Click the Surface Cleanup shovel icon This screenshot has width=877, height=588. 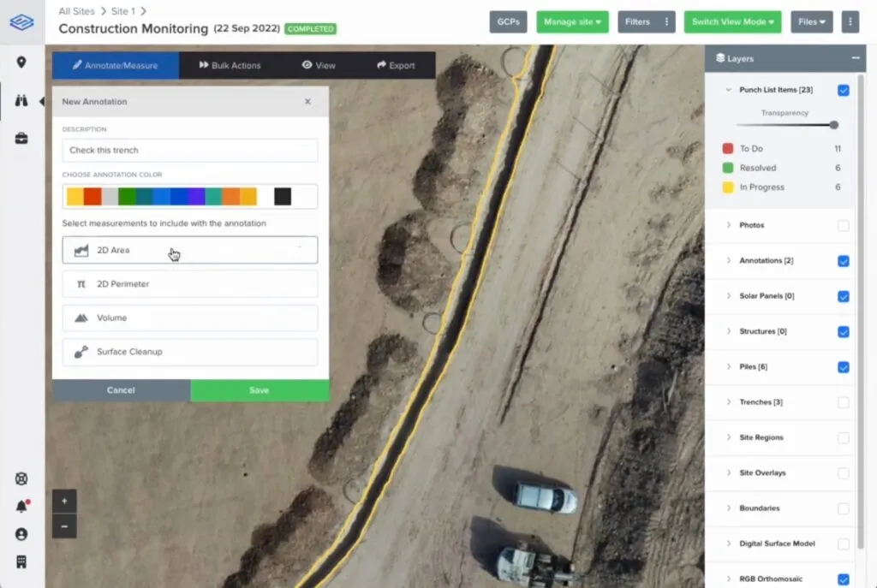pos(81,352)
